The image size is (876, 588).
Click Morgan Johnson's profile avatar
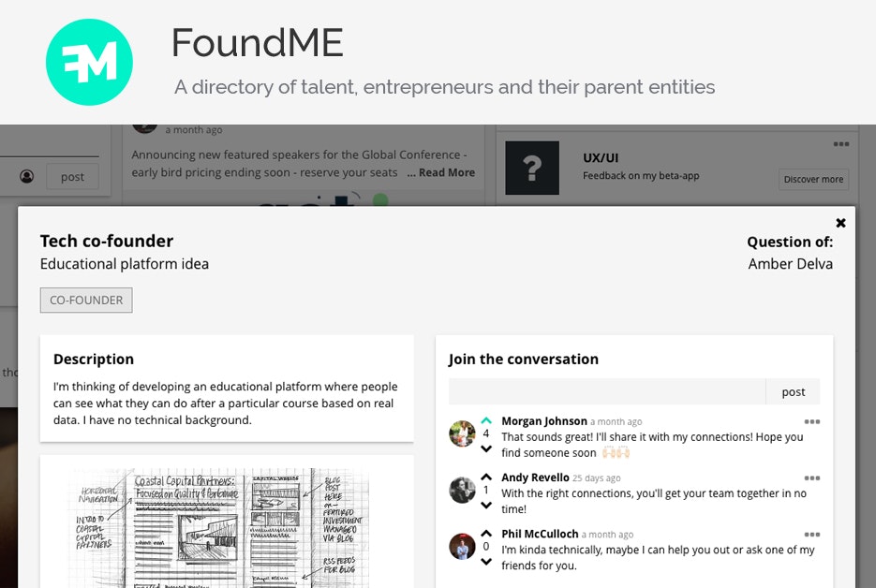click(462, 433)
